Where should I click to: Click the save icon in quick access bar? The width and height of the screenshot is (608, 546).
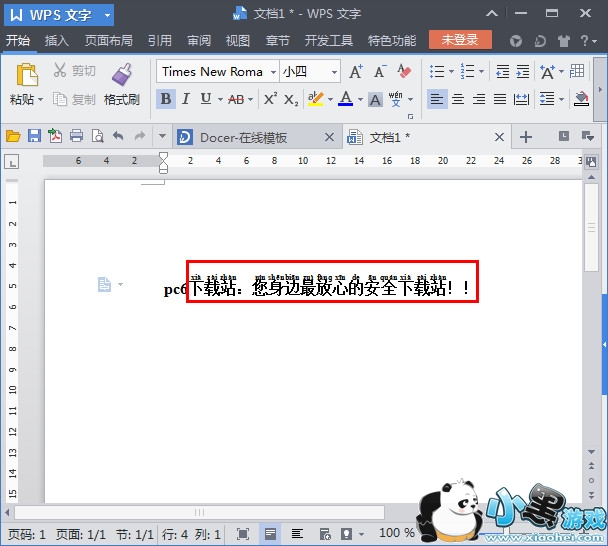(34, 136)
